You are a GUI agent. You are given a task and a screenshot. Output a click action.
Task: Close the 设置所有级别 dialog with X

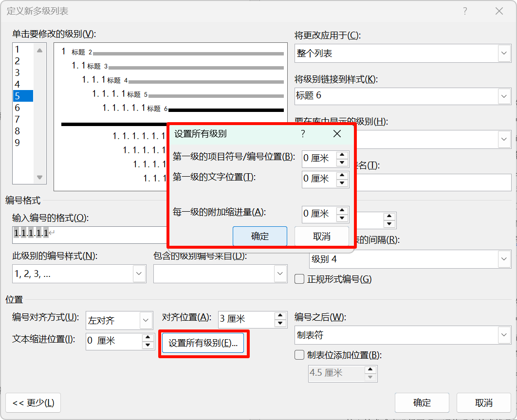point(337,134)
